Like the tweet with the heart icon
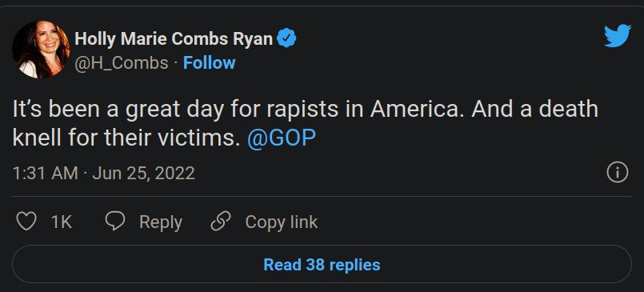 [x=26, y=222]
